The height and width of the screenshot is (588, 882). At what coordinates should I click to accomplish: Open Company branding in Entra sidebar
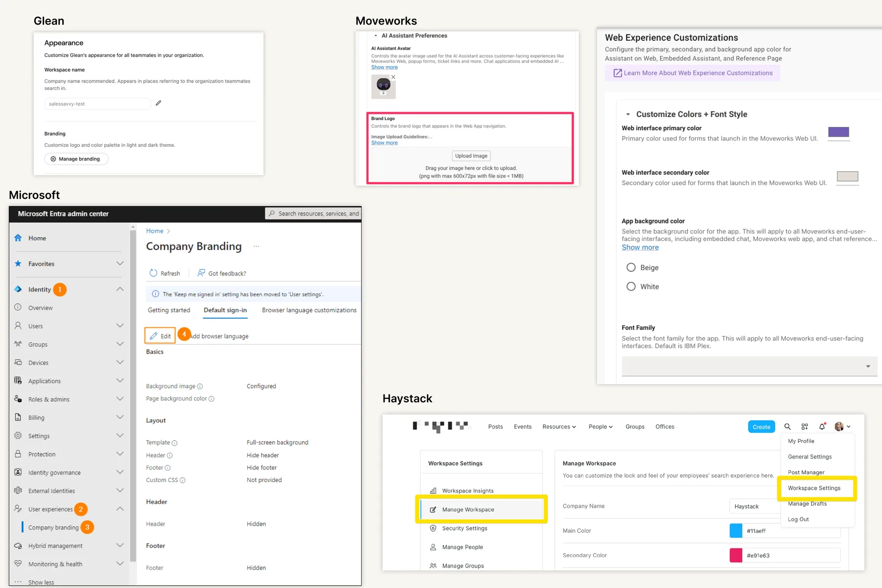pos(53,527)
